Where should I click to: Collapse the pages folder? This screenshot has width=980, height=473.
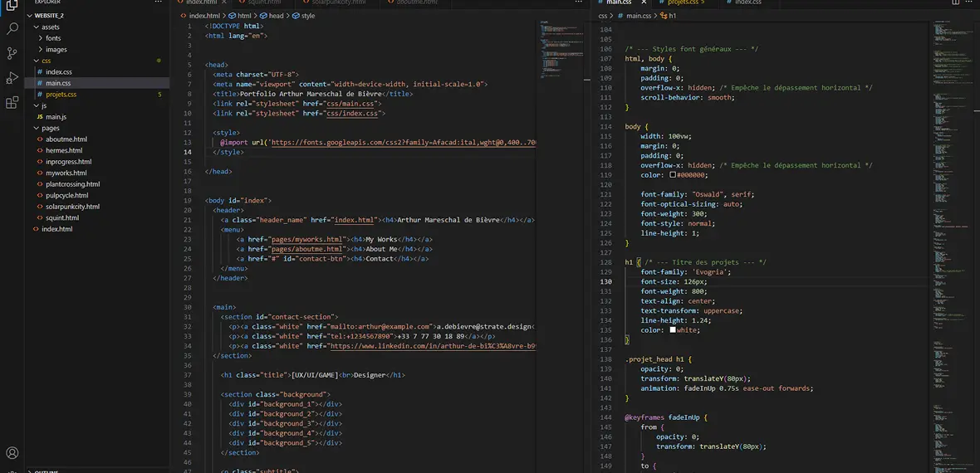click(x=50, y=129)
